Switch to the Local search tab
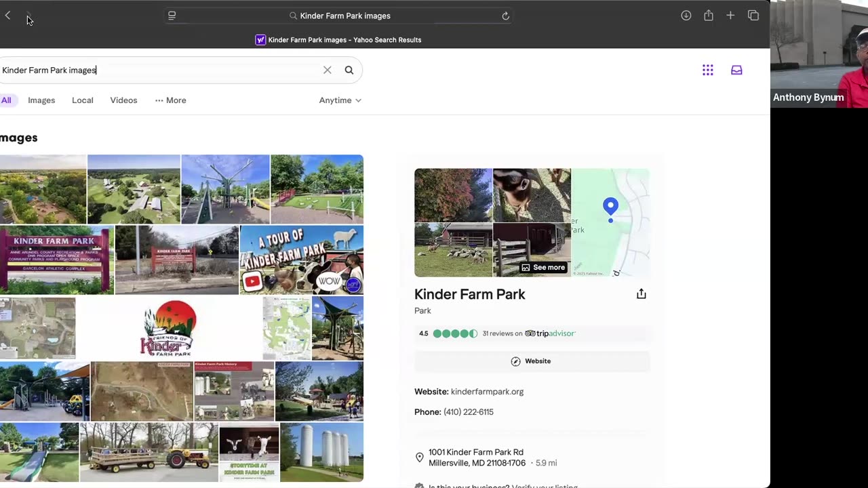The width and height of the screenshot is (868, 488). 83,100
